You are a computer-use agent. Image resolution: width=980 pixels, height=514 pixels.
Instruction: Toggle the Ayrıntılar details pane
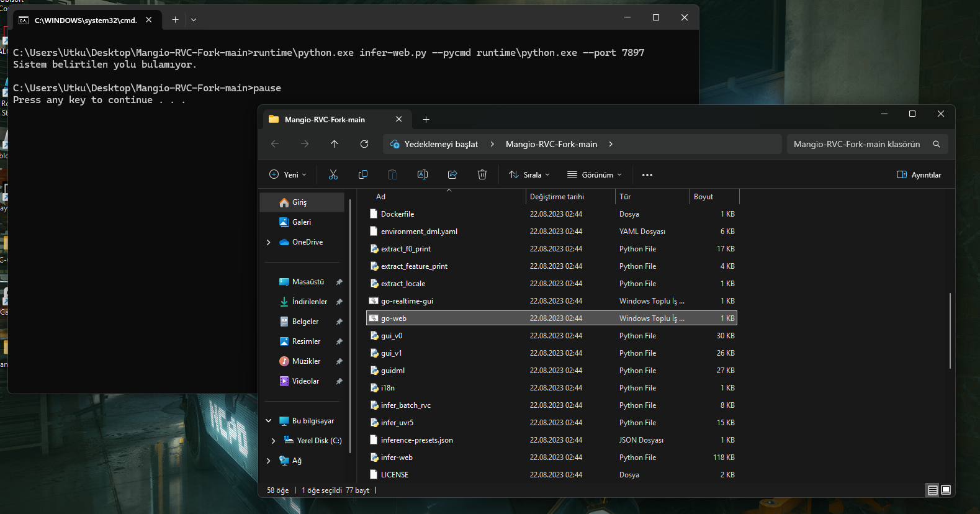click(919, 174)
